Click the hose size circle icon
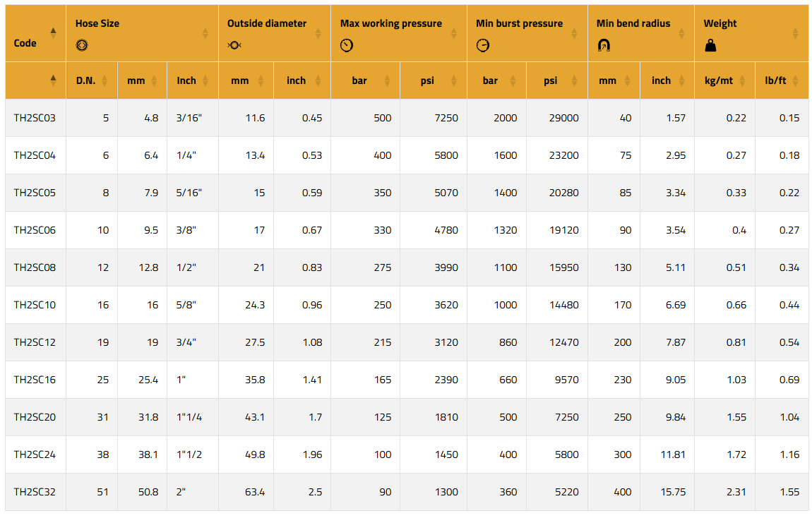This screenshot has height=518, width=812. (x=82, y=45)
